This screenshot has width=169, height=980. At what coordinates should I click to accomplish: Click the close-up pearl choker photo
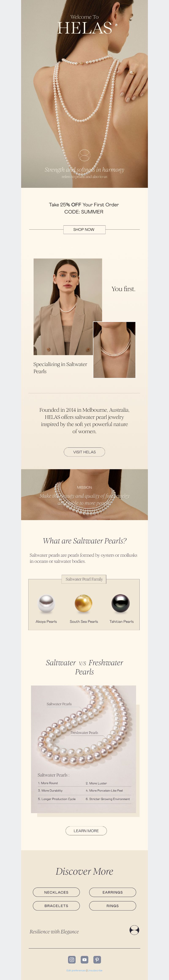[114, 350]
